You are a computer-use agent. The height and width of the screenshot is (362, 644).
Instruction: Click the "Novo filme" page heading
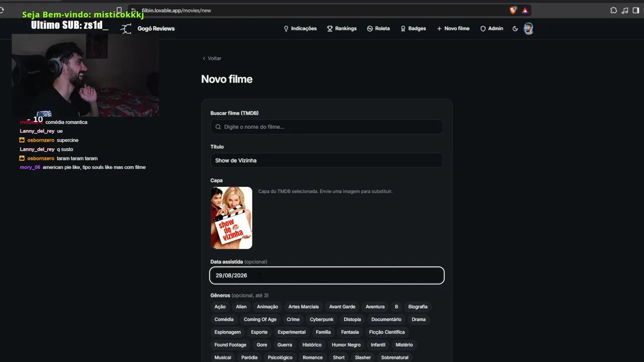[x=227, y=79]
